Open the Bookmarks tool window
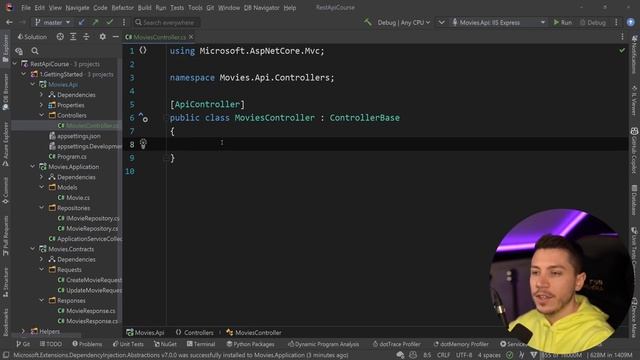 click(x=5, y=322)
